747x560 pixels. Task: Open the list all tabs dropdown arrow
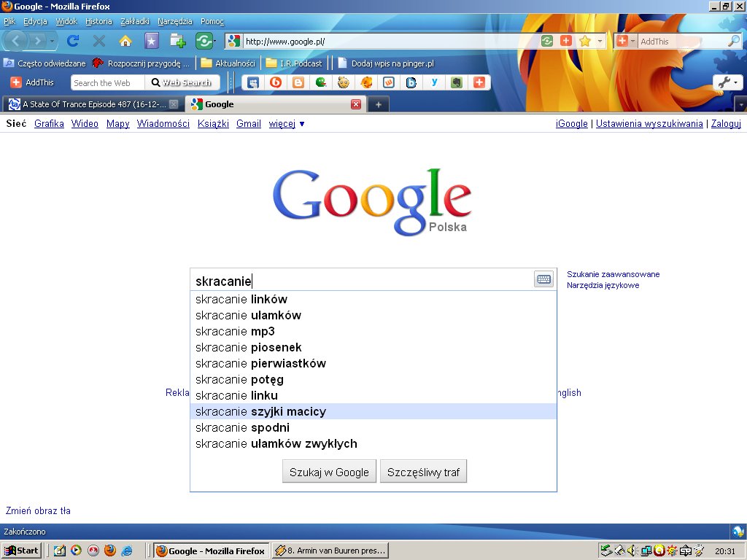click(x=741, y=104)
